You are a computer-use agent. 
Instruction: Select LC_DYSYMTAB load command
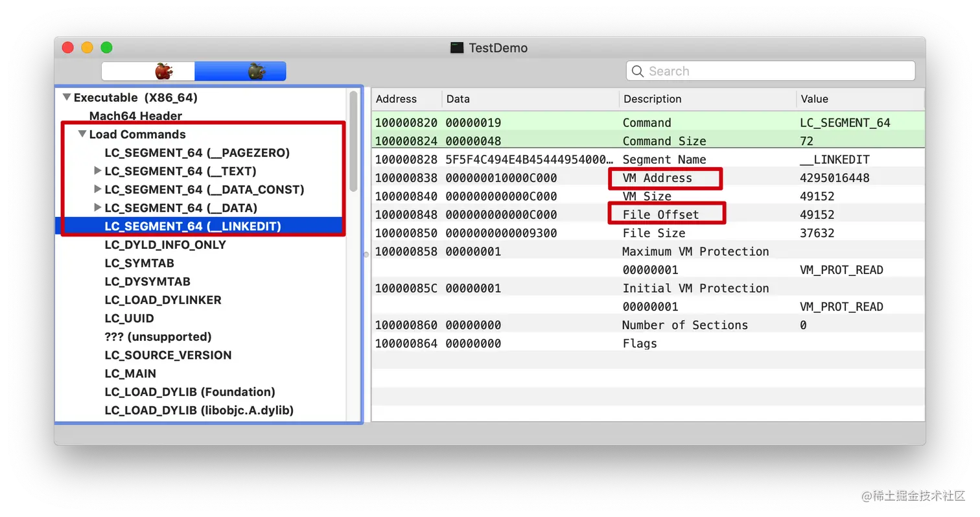pyautogui.click(x=148, y=282)
